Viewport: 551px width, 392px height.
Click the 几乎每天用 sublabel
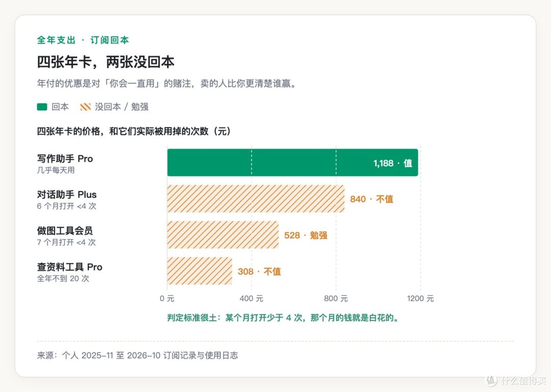click(56, 170)
